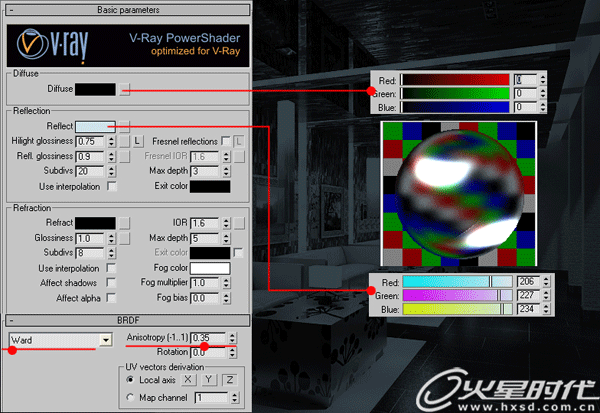Choose the Y local axis button
The height and width of the screenshot is (413, 600).
209,380
